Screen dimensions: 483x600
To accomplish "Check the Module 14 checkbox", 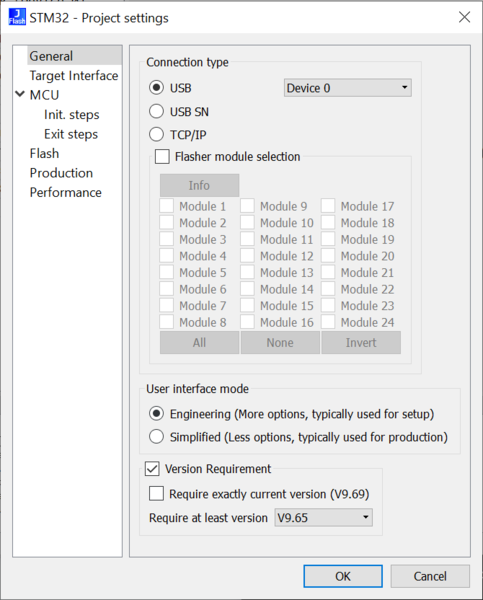I will pos(247,289).
